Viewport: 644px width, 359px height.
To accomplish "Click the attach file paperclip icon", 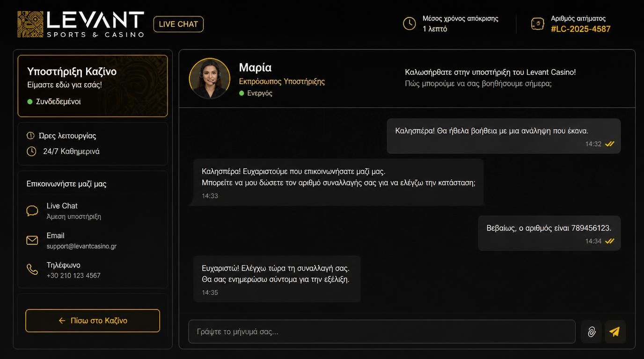I will pyautogui.click(x=592, y=332).
